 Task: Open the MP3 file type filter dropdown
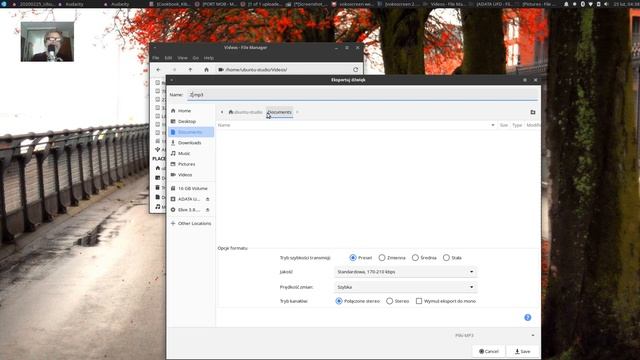coord(494,335)
